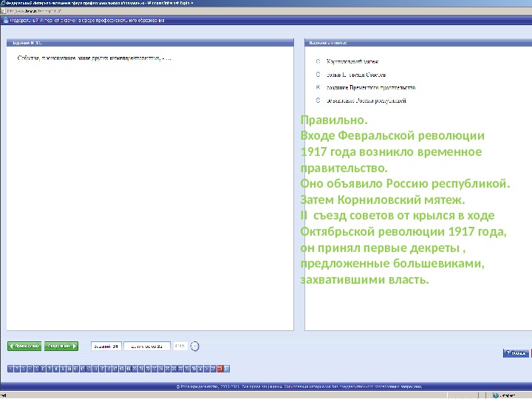Jump to question number 18

click(122, 369)
